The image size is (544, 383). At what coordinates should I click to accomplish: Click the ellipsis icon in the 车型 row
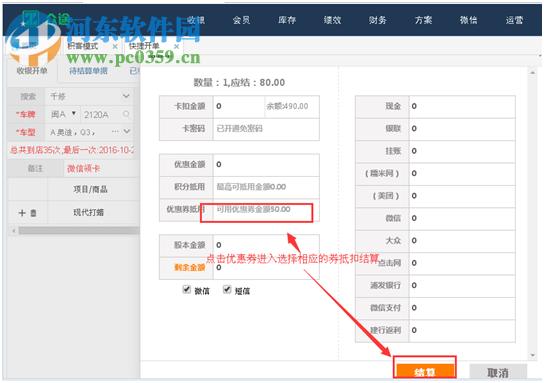click(116, 131)
